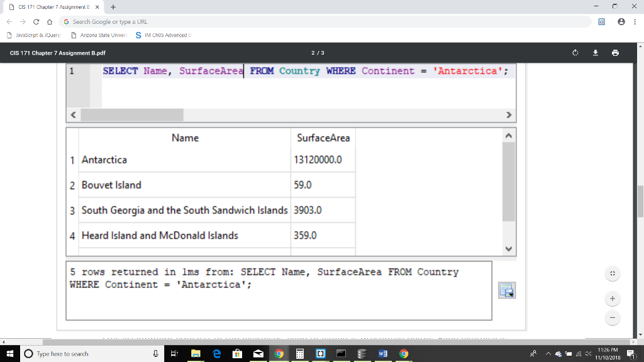Open the extension icon beside the address bar

tap(601, 22)
